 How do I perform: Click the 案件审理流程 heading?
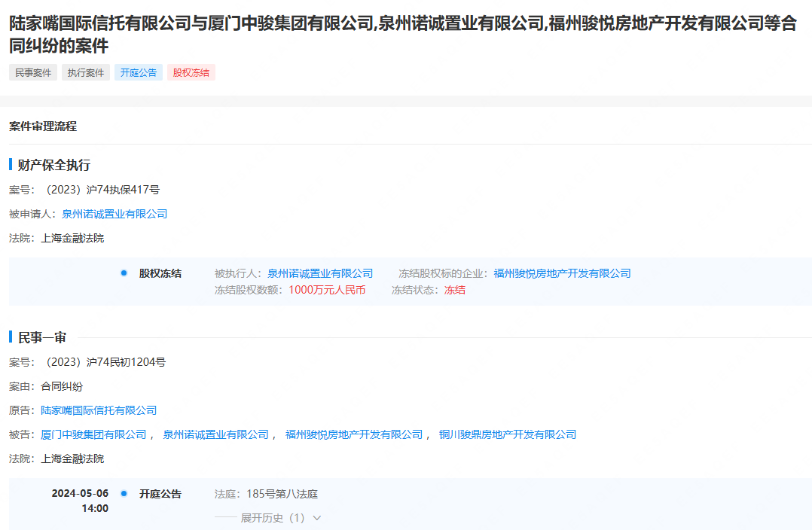pos(43,126)
